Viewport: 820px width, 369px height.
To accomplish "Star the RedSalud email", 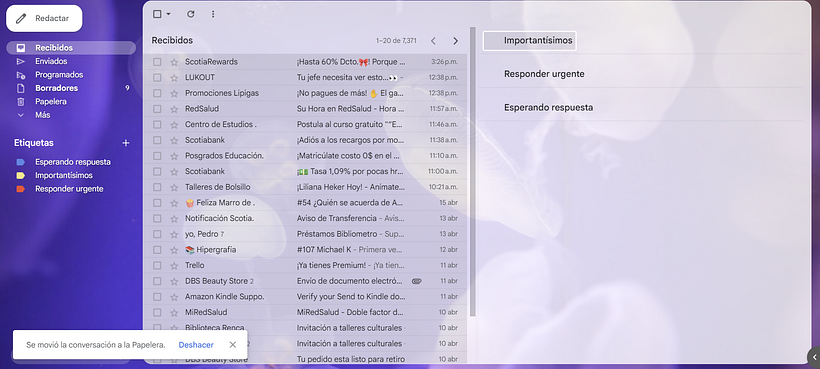I will coord(174,109).
